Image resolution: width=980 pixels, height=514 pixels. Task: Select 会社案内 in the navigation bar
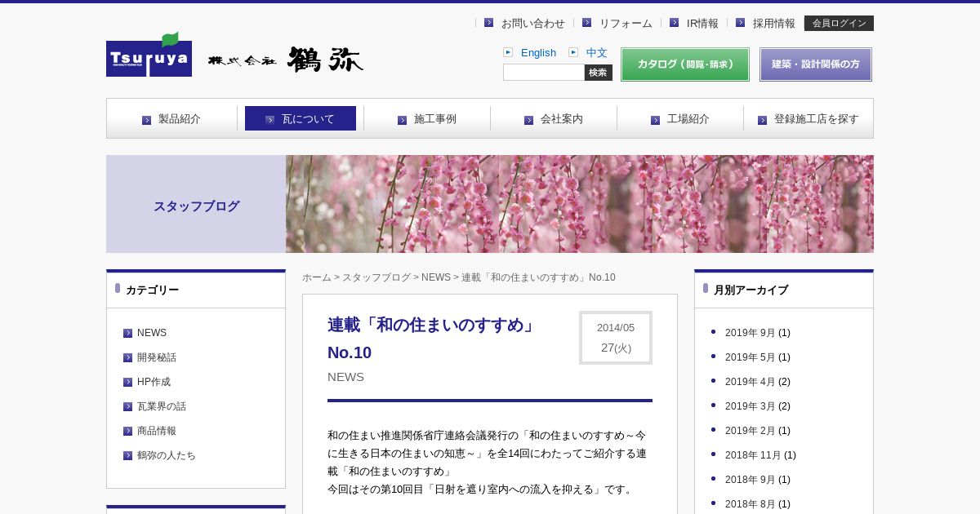[554, 119]
